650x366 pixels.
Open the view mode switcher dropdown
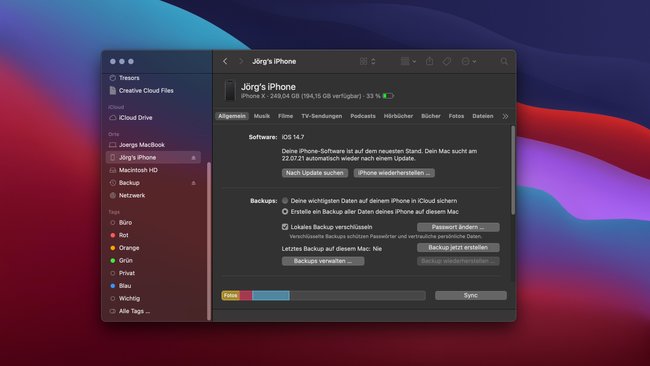(368, 61)
